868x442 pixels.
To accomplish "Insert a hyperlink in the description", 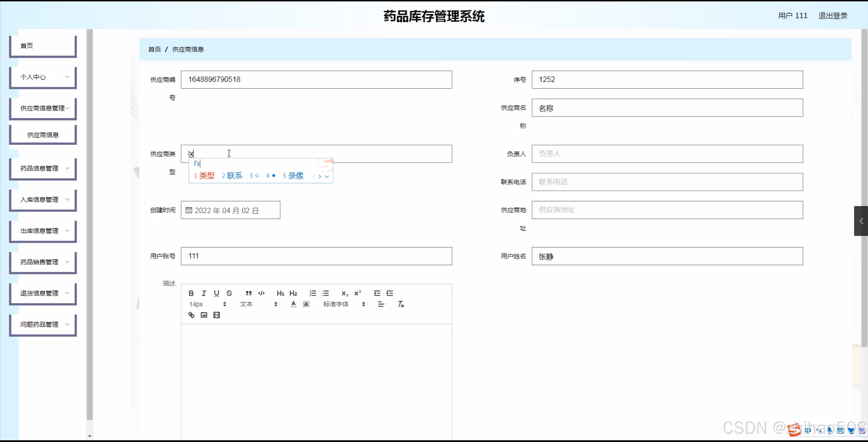I will [x=191, y=315].
